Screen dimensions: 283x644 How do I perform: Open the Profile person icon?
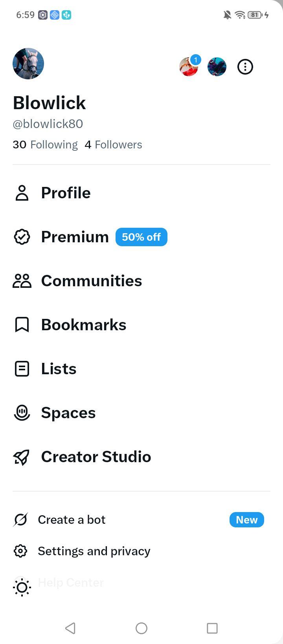click(x=22, y=193)
